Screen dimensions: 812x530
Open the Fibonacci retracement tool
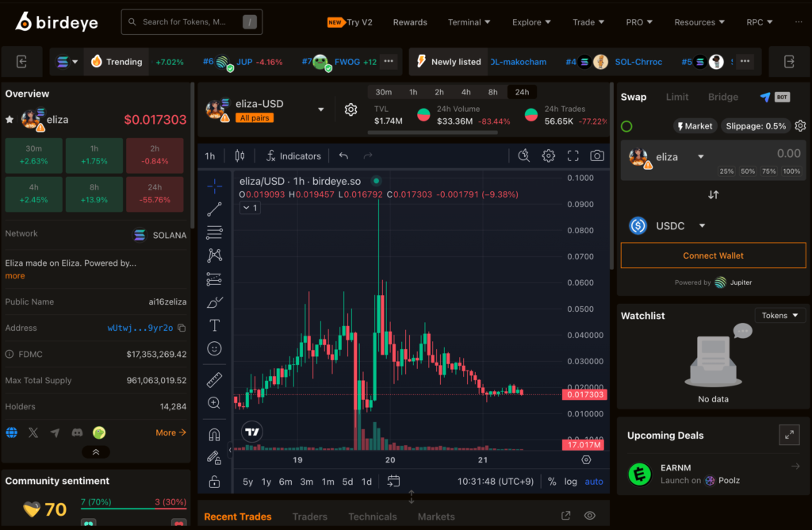click(x=214, y=232)
